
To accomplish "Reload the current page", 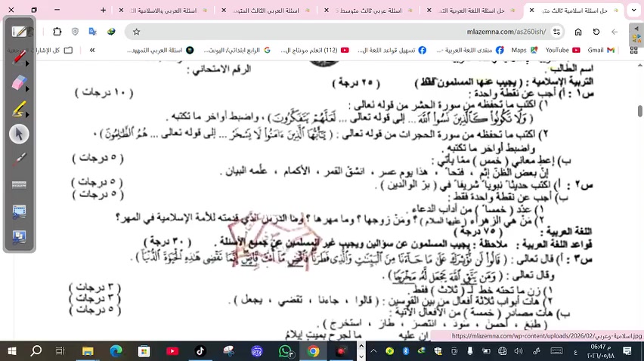I will pyautogui.click(x=596, y=32).
